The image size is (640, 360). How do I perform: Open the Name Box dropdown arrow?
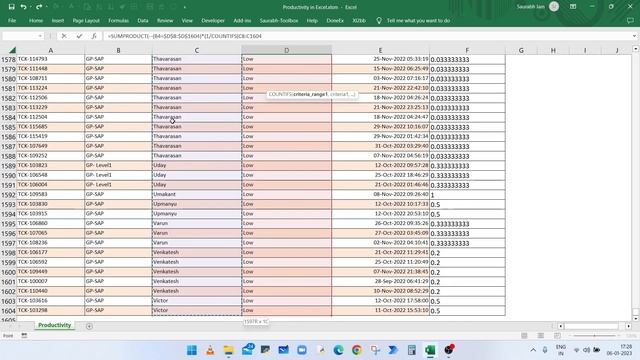40,36
